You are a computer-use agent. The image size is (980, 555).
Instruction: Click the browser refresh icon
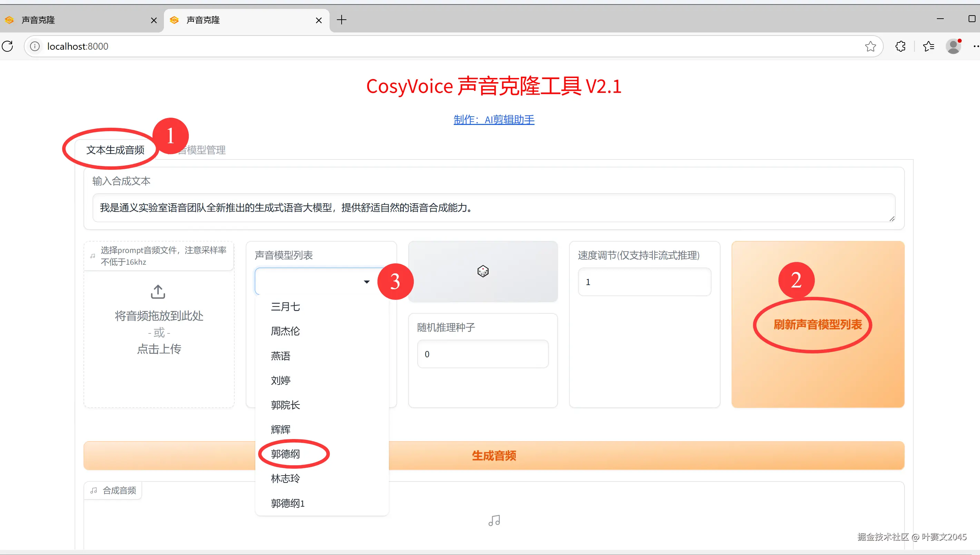tap(8, 46)
